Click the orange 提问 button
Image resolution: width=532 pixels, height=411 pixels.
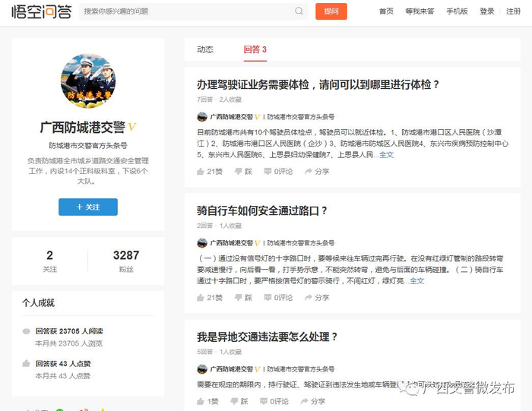coord(331,11)
